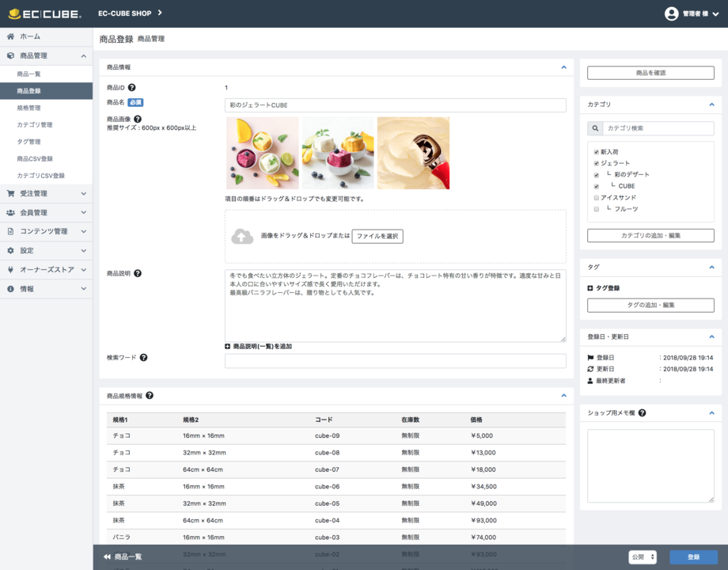
Task: Toggle the フルーツ category checkbox
Action: tap(597, 209)
